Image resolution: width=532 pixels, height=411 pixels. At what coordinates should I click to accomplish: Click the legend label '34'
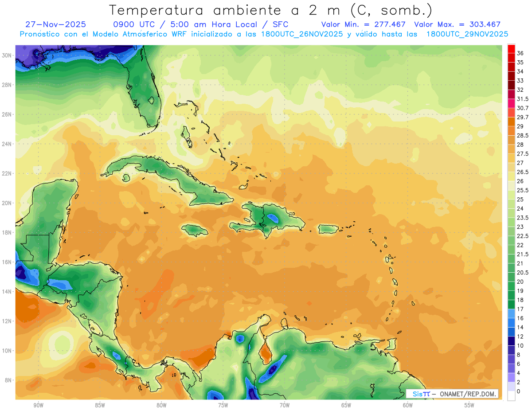520,71
